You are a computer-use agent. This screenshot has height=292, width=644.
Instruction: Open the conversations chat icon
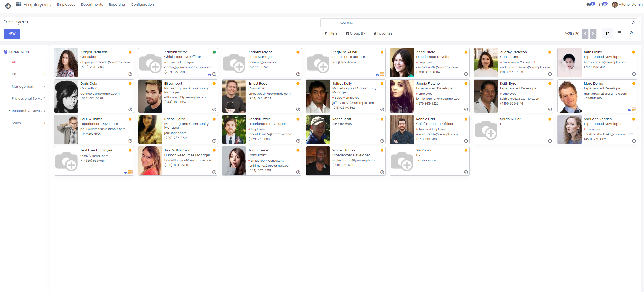point(589,5)
